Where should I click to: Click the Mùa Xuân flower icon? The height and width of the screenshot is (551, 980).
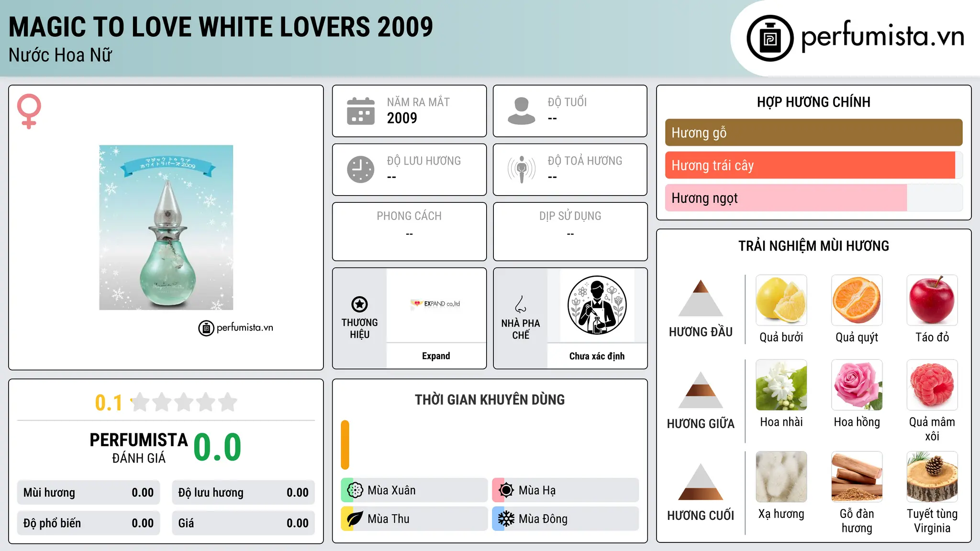point(355,490)
